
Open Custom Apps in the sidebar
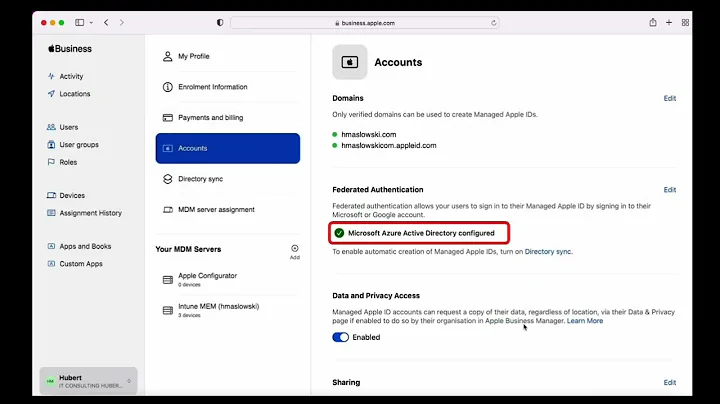click(x=81, y=264)
